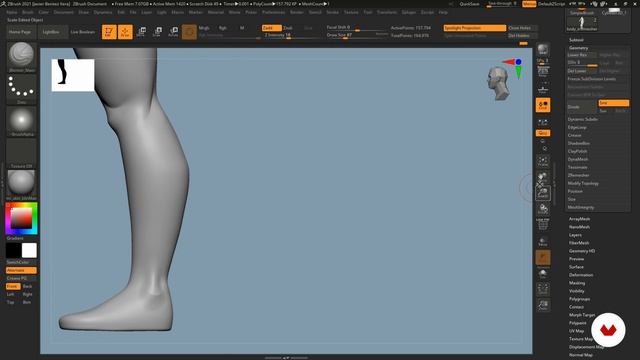
Task: Open the Preferences menu
Action: click(x=273, y=12)
